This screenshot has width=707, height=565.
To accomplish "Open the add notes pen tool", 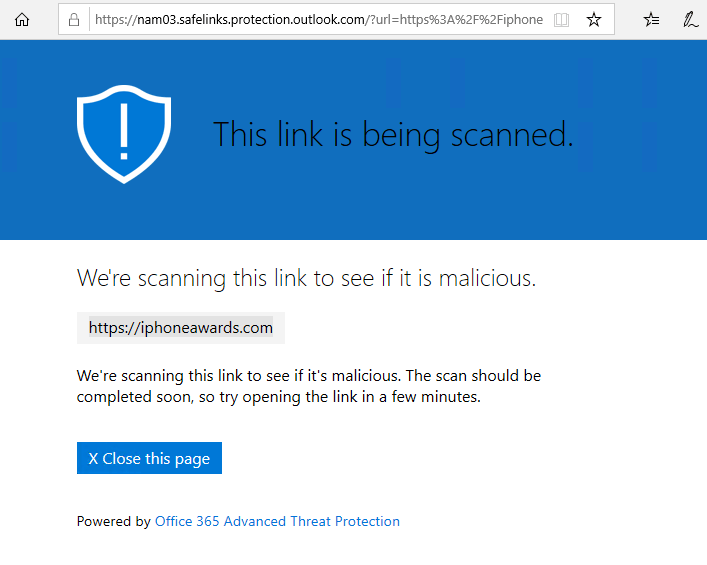I will [690, 20].
